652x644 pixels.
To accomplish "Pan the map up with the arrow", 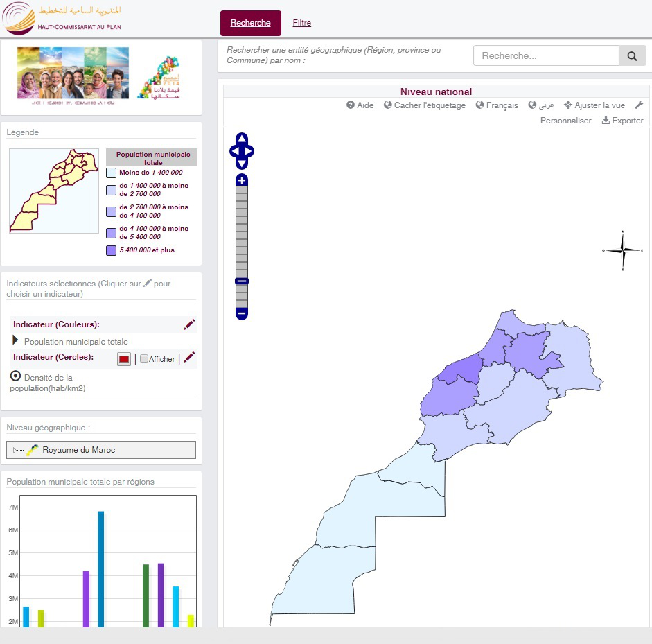I will (x=242, y=139).
